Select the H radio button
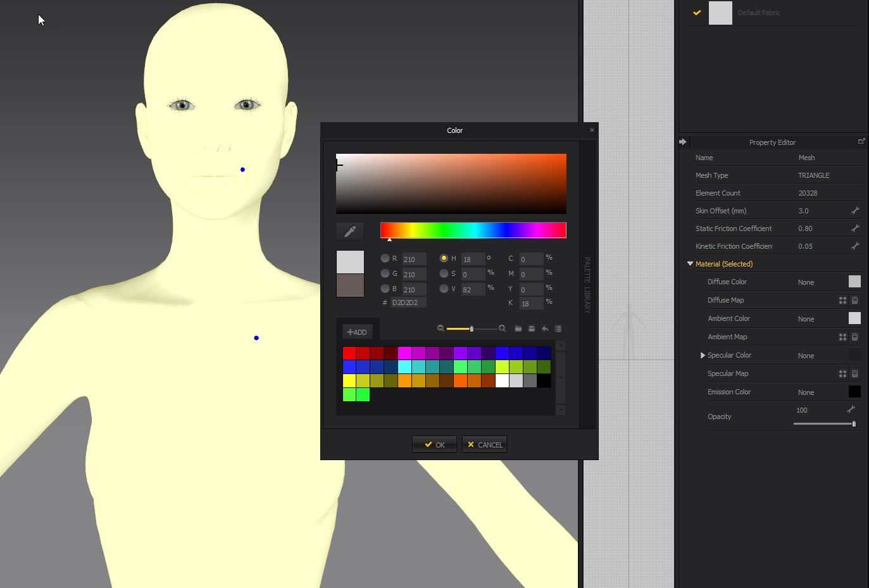 coord(444,258)
